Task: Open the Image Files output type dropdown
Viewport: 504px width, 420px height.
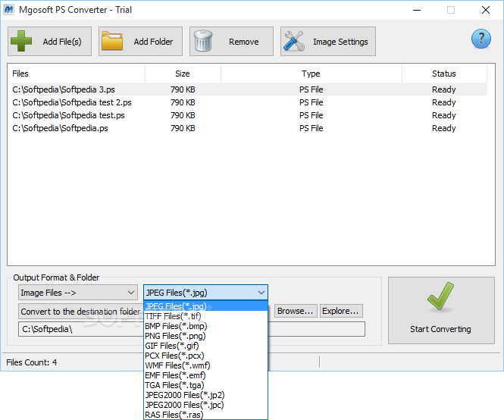Action: 78,293
